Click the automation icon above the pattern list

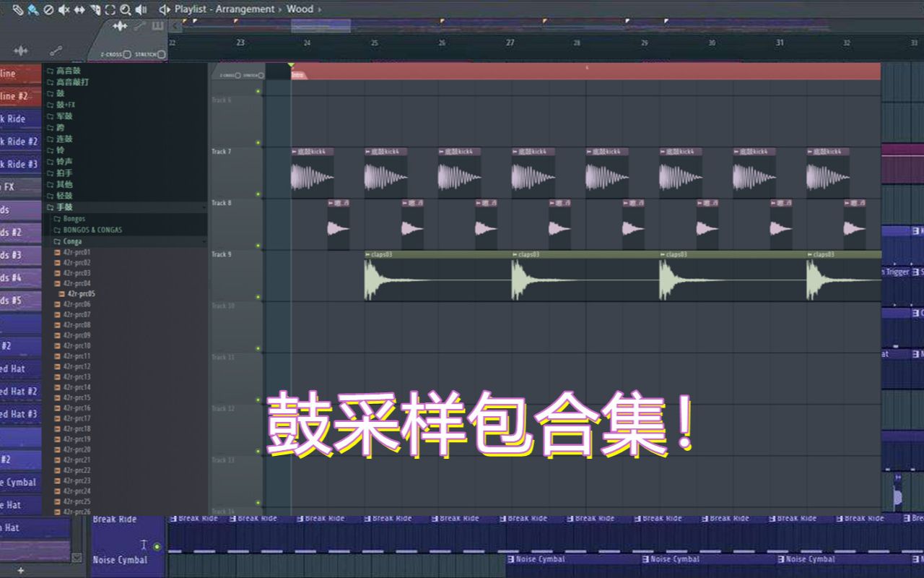pos(56,51)
